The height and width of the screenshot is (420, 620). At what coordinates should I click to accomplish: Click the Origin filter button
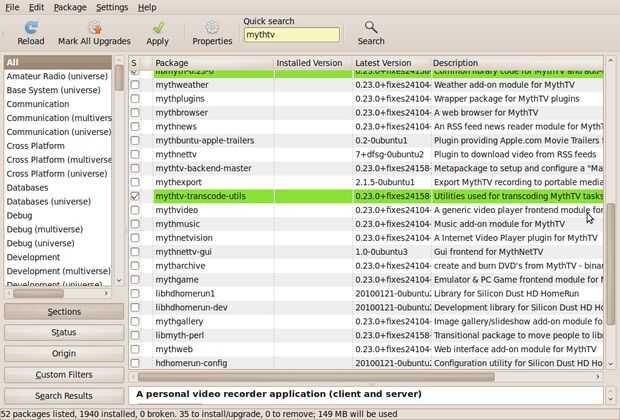pyautogui.click(x=64, y=353)
